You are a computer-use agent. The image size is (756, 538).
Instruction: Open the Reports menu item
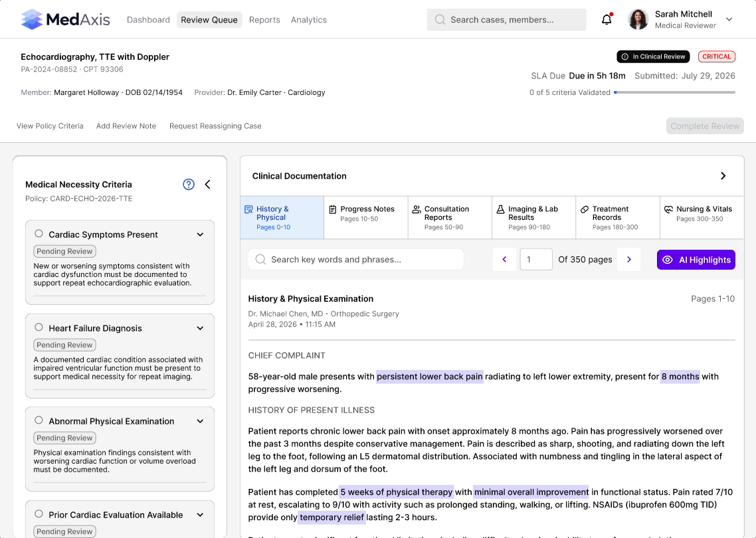[x=264, y=20]
